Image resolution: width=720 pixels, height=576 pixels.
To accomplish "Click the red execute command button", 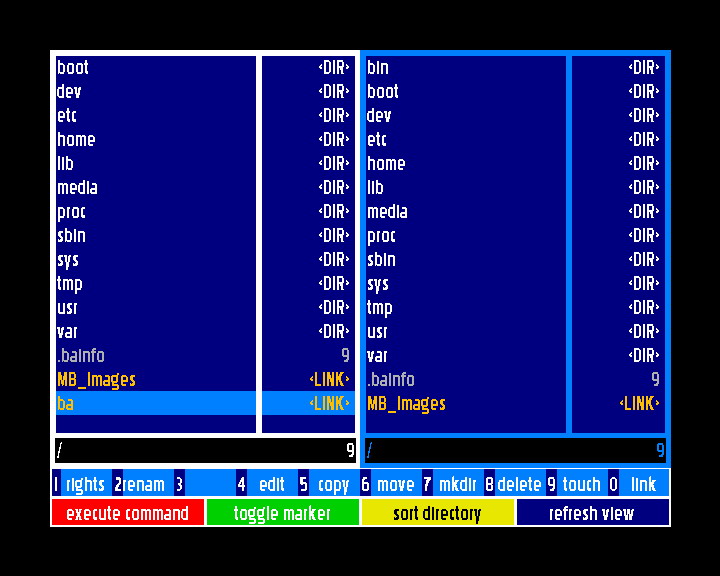I will click(x=127, y=513).
